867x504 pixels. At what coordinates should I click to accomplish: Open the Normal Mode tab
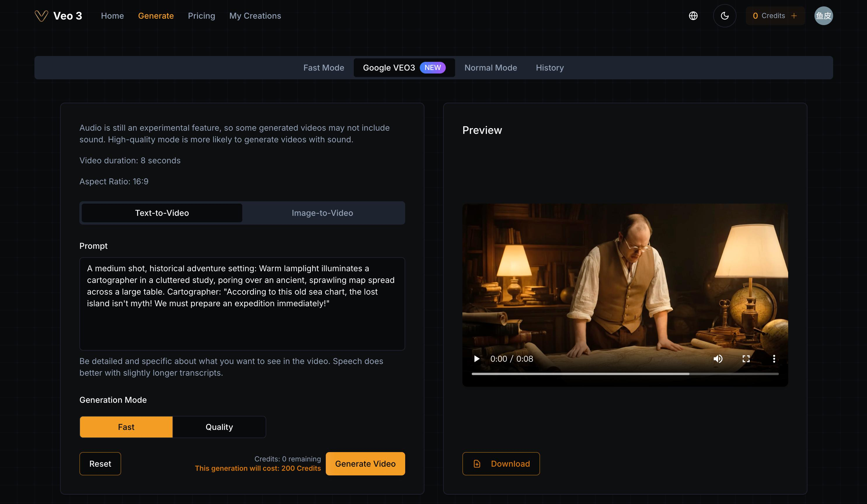[x=491, y=68]
